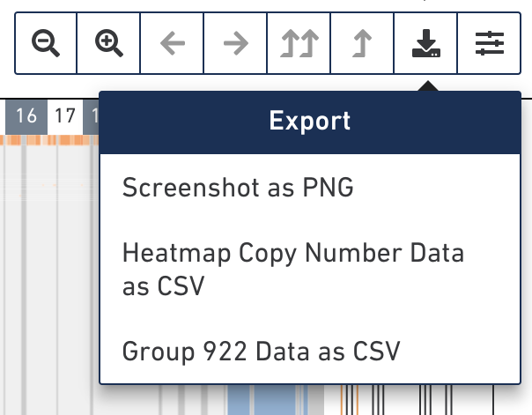
Task: Click the popup caret under the export icon
Action: (x=426, y=86)
